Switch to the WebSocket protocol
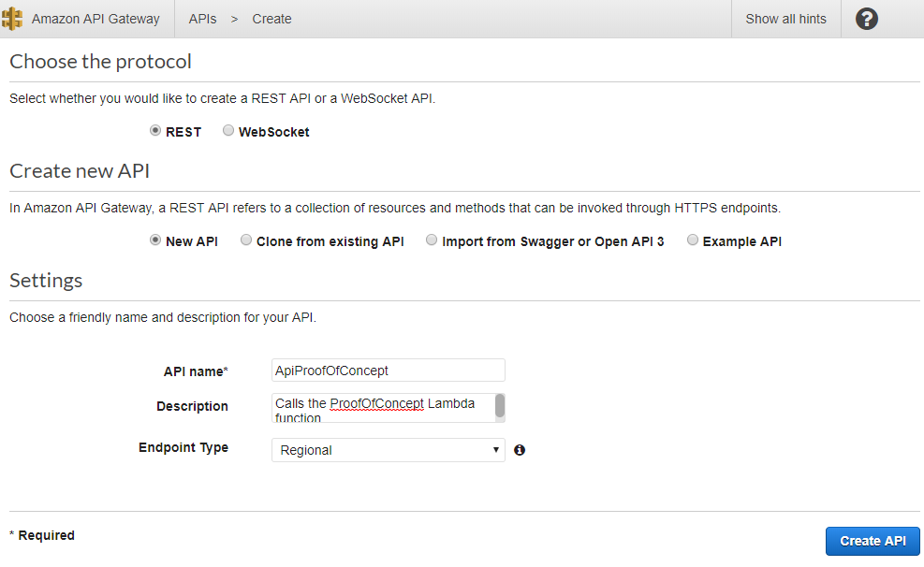Image resolution: width=924 pixels, height=567 pixels. point(227,130)
